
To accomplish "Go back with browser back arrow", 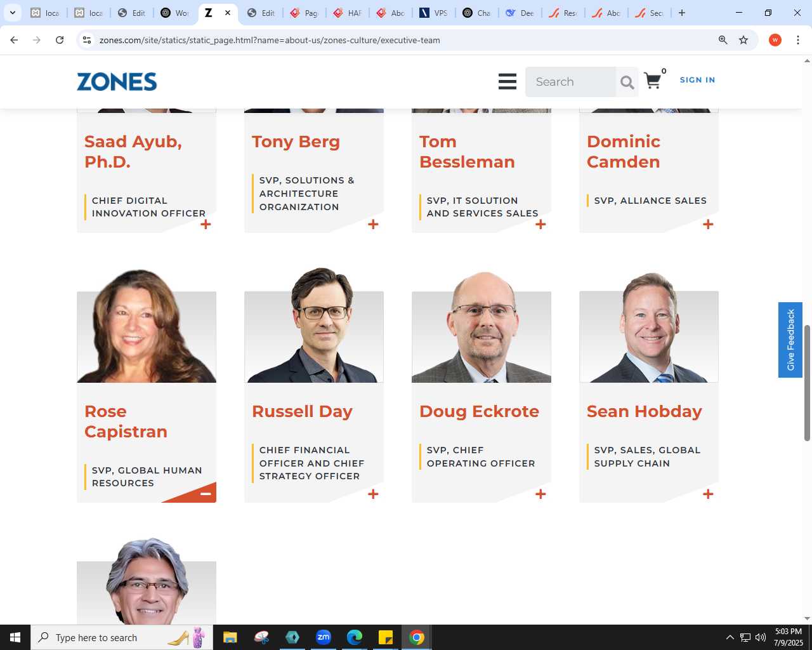I will (14, 40).
